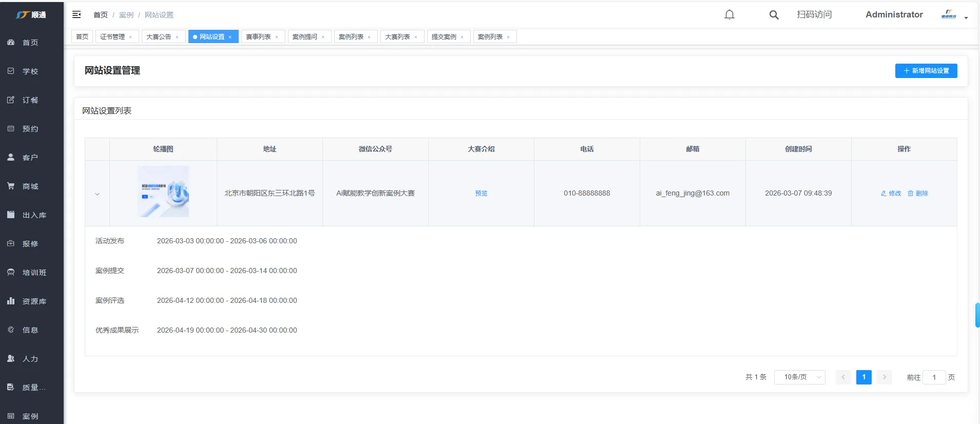Screen dimensions: 980x424
Task: Close the 证书管理 tab
Action: (x=130, y=37)
